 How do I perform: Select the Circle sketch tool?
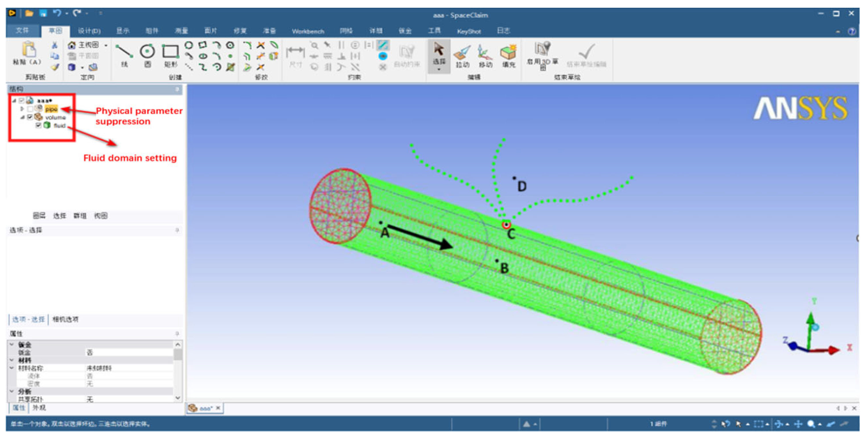(147, 52)
